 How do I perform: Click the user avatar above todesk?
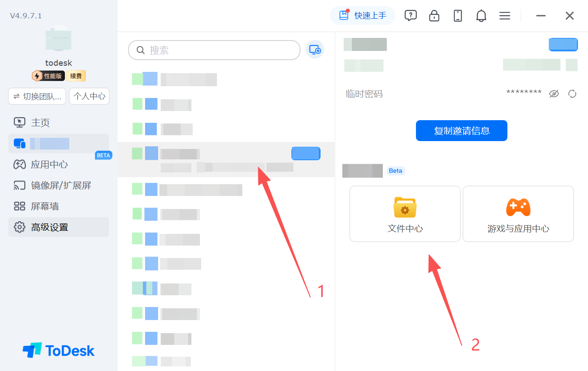(58, 39)
